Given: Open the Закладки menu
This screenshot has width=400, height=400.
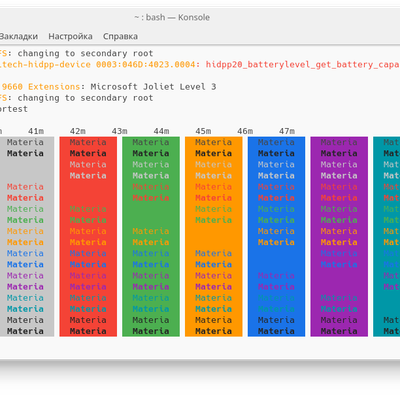Looking at the screenshot, I should 19,36.
